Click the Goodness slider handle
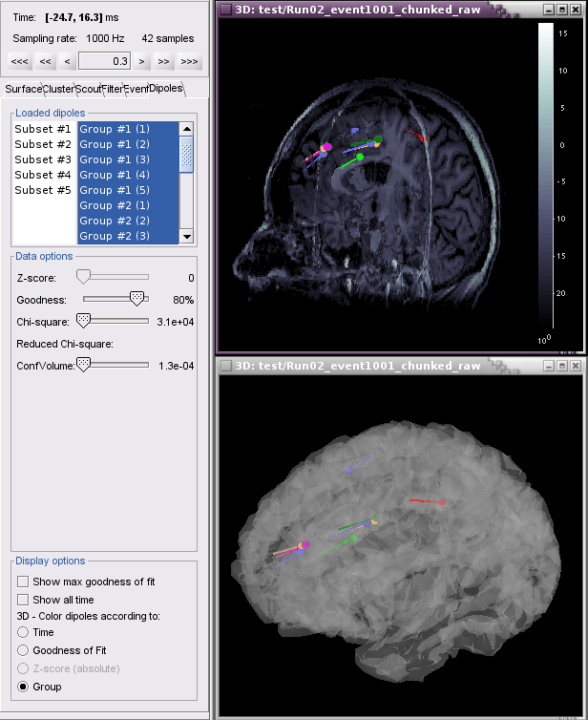This screenshot has height=720, width=588. pyautogui.click(x=137, y=299)
